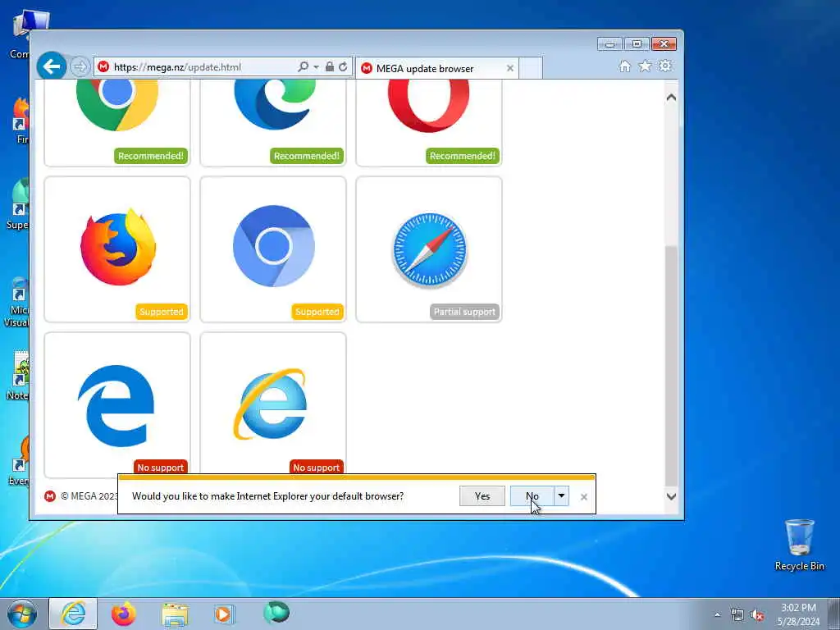This screenshot has height=630, width=840.
Task: Click the MEGA footer logo icon
Action: (50, 496)
